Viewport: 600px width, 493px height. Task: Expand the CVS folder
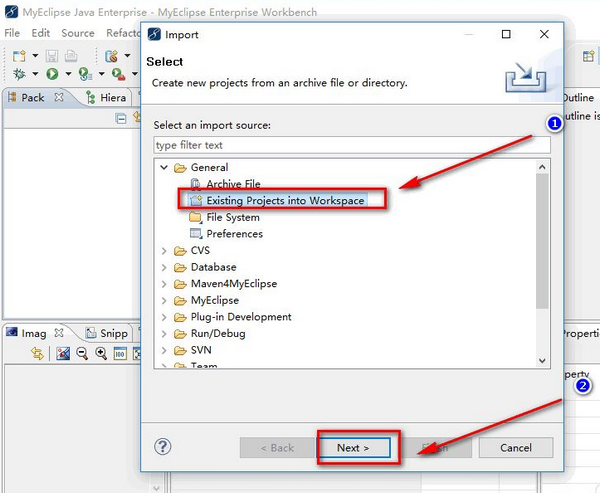(164, 251)
